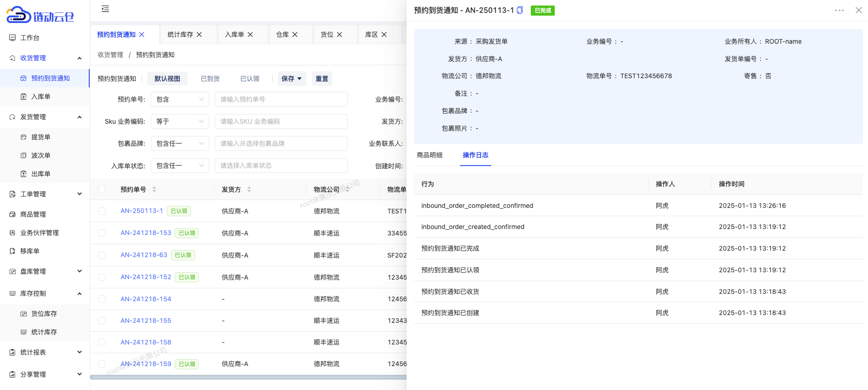
Task: Open the AN-241218-154 order link
Action: 146,299
